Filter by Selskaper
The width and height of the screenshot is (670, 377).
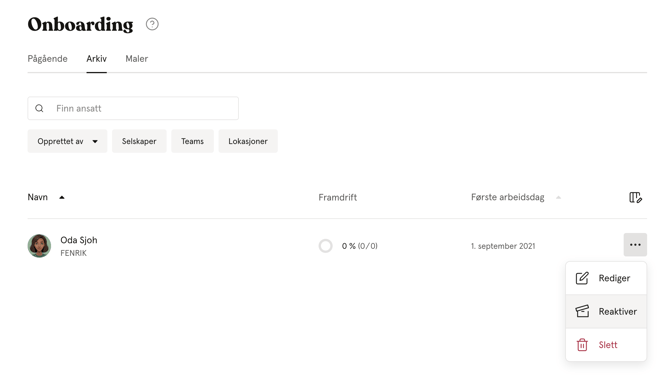point(139,141)
